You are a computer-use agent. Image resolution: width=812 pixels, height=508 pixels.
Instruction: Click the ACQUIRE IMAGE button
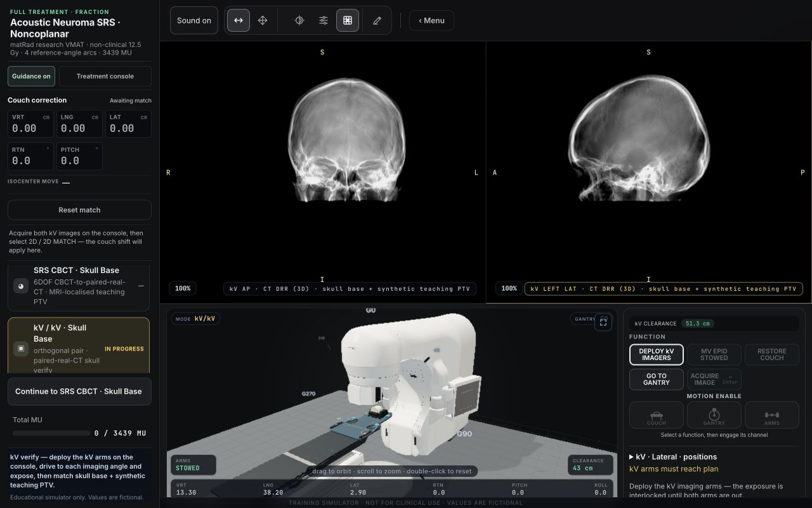click(x=714, y=379)
